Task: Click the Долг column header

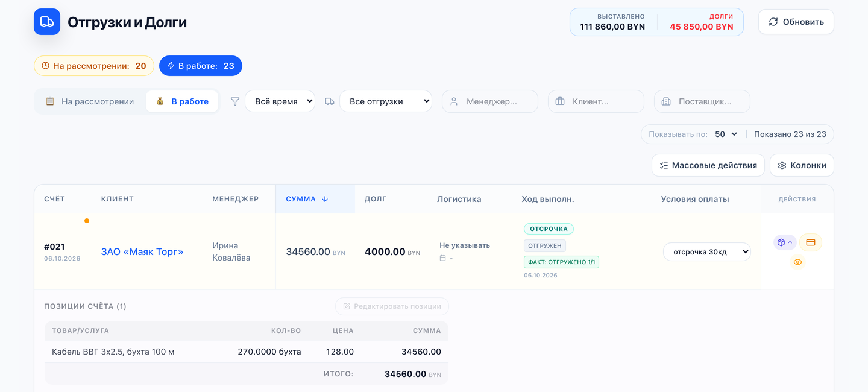Action: coord(376,199)
